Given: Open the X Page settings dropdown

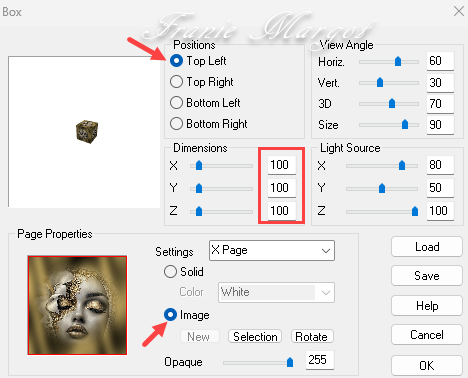Looking at the screenshot, I should click(272, 250).
